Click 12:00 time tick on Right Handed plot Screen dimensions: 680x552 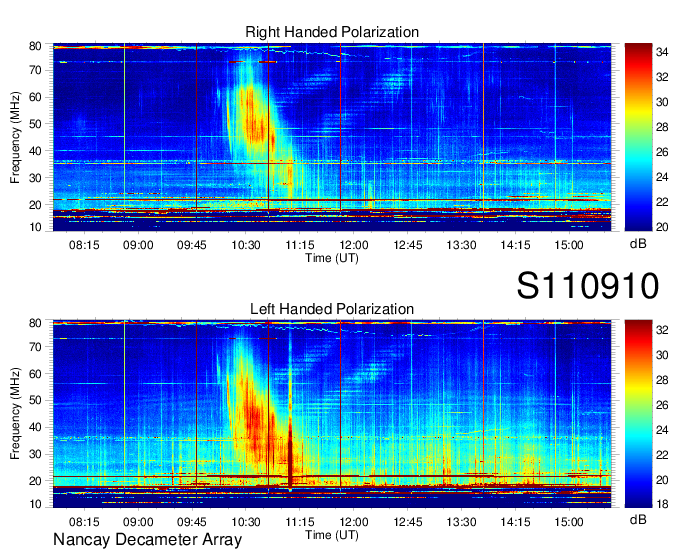pyautogui.click(x=354, y=245)
